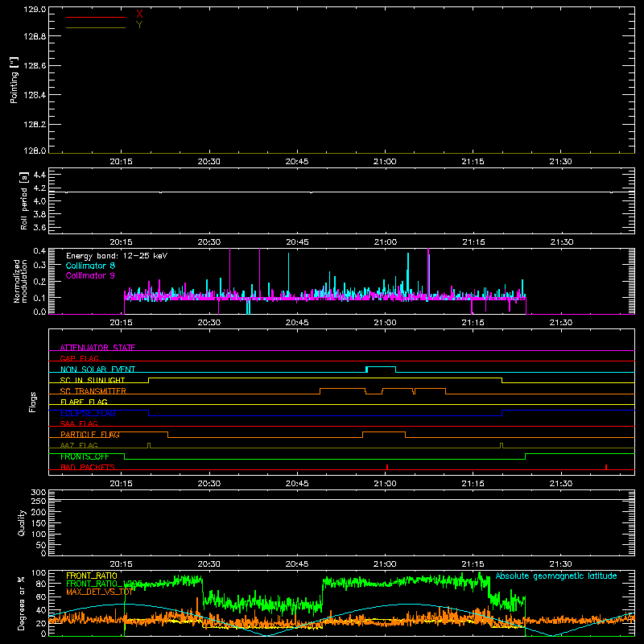Image resolution: width=644 pixels, height=644 pixels.
Task: Click the bad packets marker near 21:00
Action: [387, 467]
